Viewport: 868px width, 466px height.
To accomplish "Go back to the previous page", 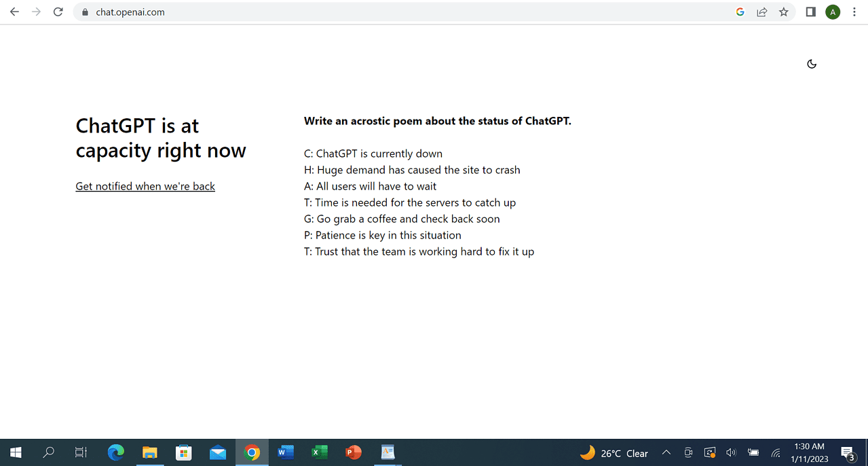I will click(14, 12).
